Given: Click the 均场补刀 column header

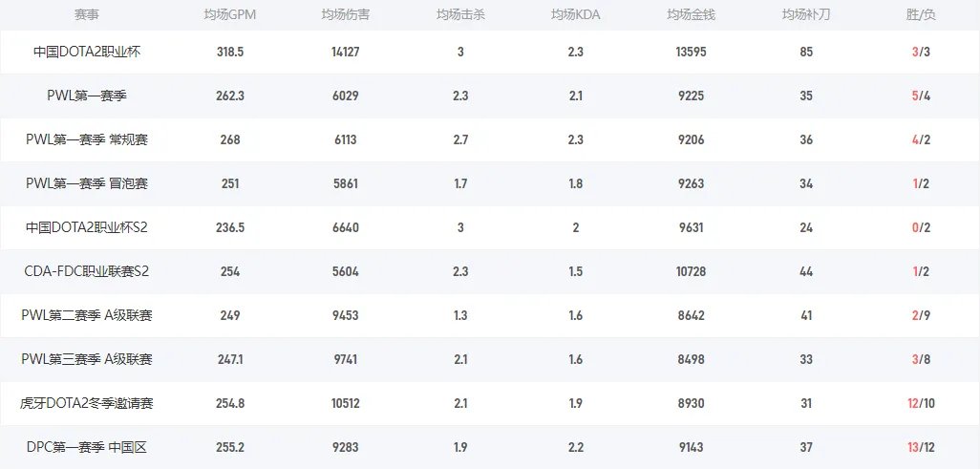Looking at the screenshot, I should pos(806,15).
